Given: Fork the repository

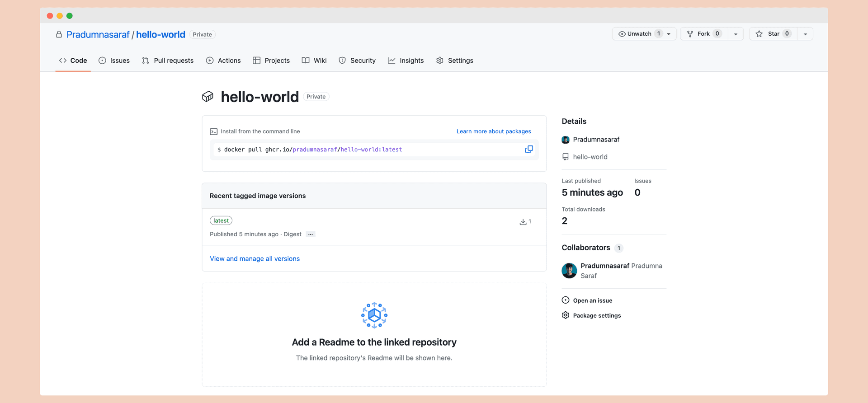Looking at the screenshot, I should (704, 34).
